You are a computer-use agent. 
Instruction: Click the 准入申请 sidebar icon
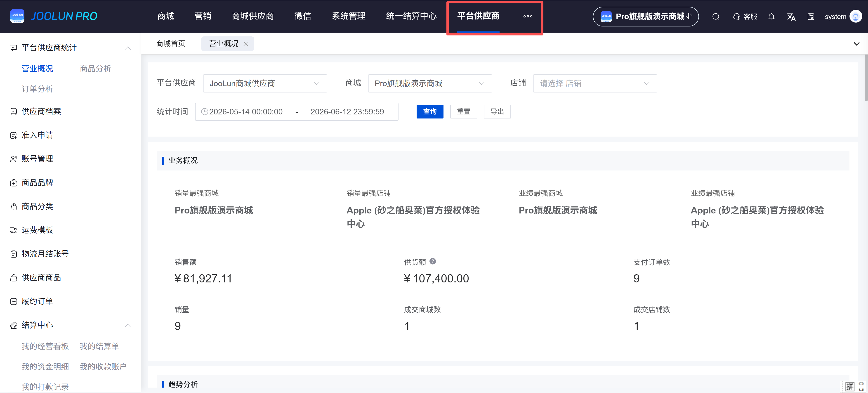point(14,135)
